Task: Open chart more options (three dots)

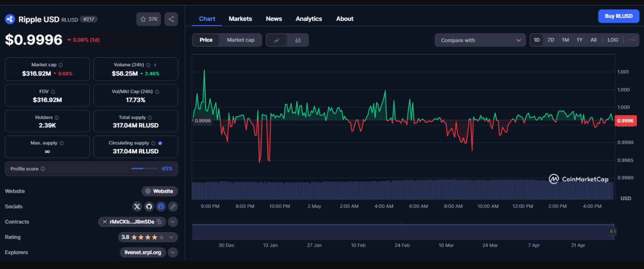Action: pos(632,40)
